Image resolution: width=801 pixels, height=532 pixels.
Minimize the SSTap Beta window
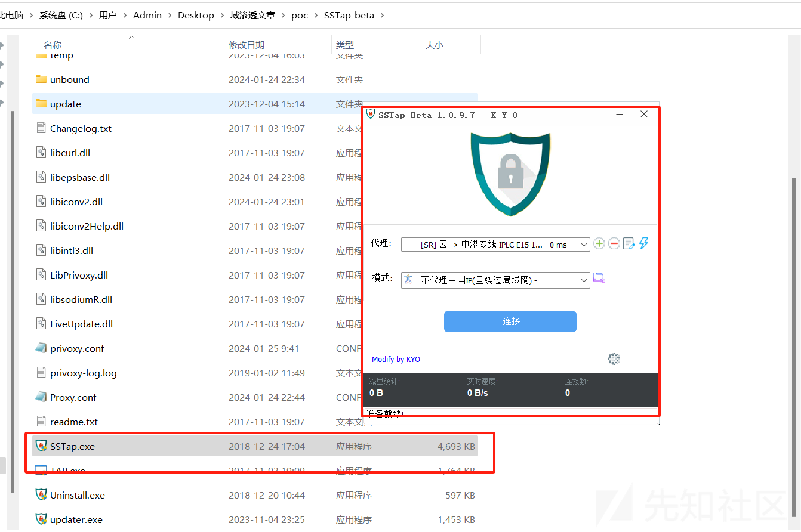click(620, 114)
